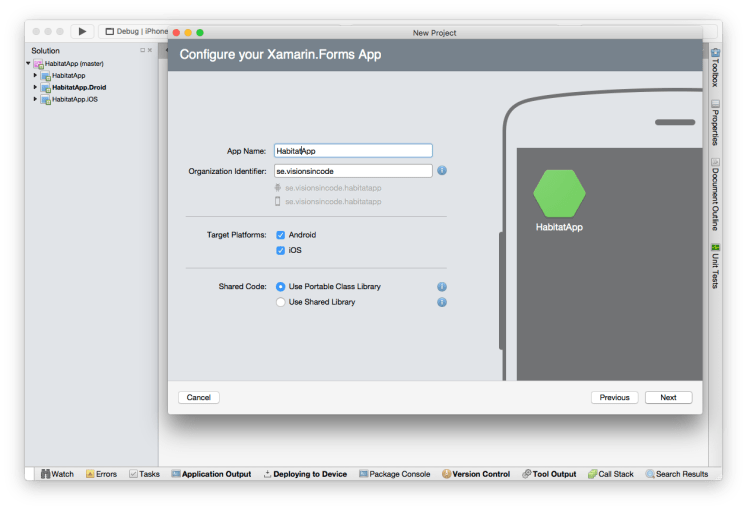This screenshot has height=510, width=747.
Task: Open the Properties side panel
Action: coord(715,123)
